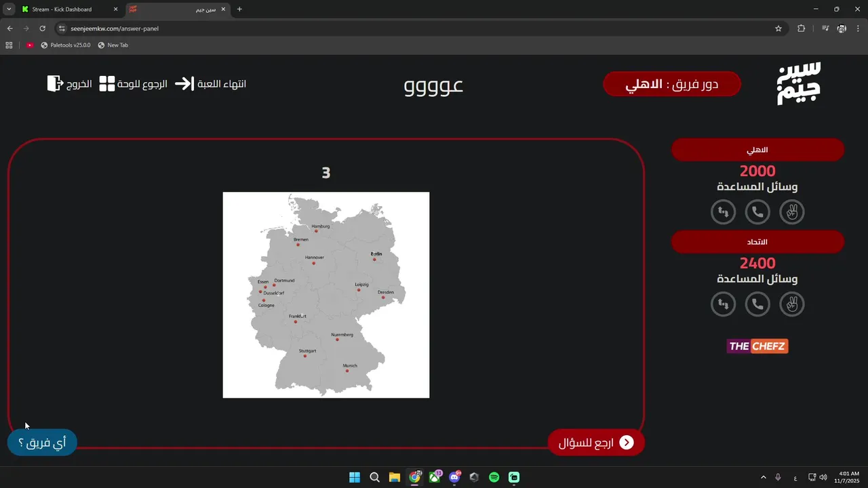868x488 pixels.
Task: Click the 2000 score of الاهلي
Action: (757, 171)
